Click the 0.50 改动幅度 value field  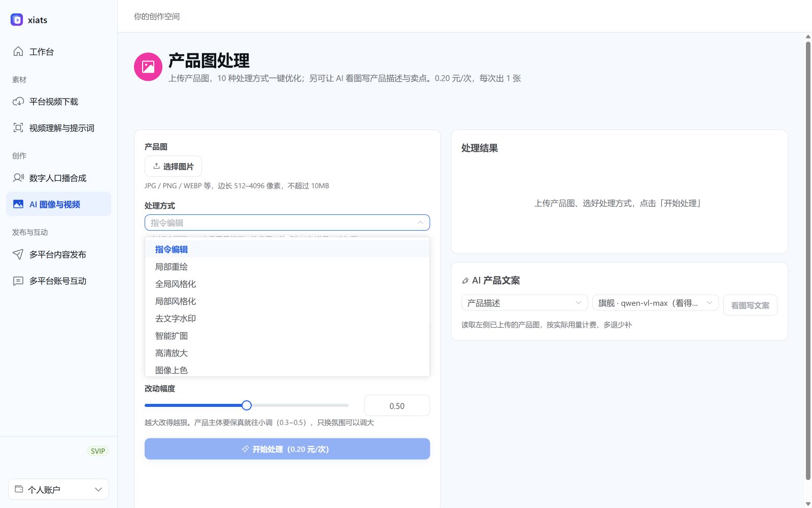click(x=397, y=406)
